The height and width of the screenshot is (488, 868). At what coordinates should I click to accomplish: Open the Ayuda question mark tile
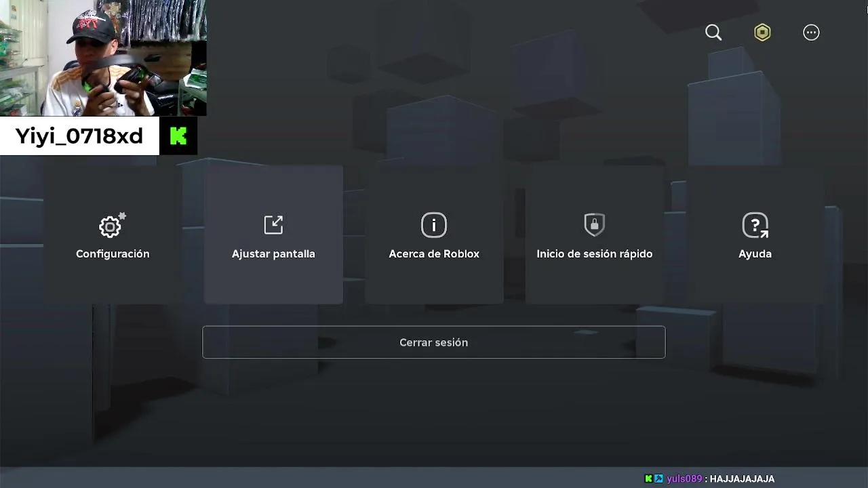tap(755, 235)
